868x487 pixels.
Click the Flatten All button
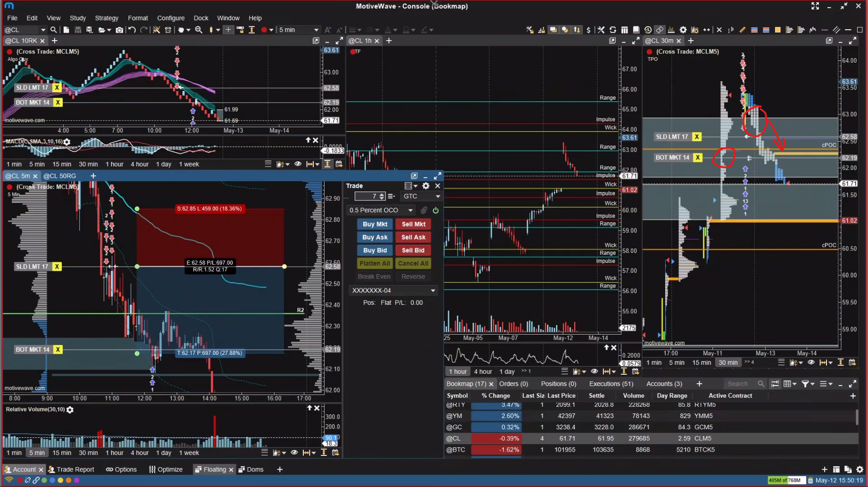[375, 263]
